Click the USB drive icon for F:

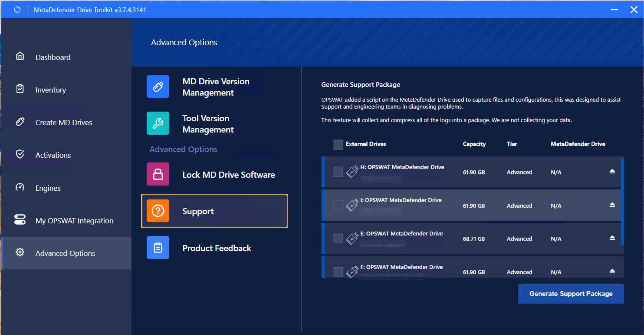point(352,272)
